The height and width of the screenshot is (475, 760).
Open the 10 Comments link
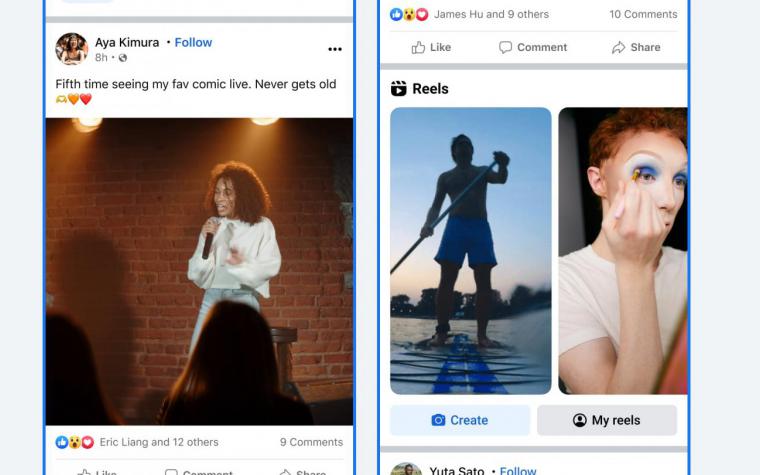(643, 15)
